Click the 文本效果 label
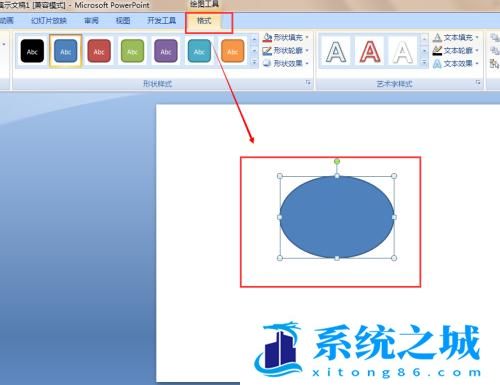 [458, 63]
